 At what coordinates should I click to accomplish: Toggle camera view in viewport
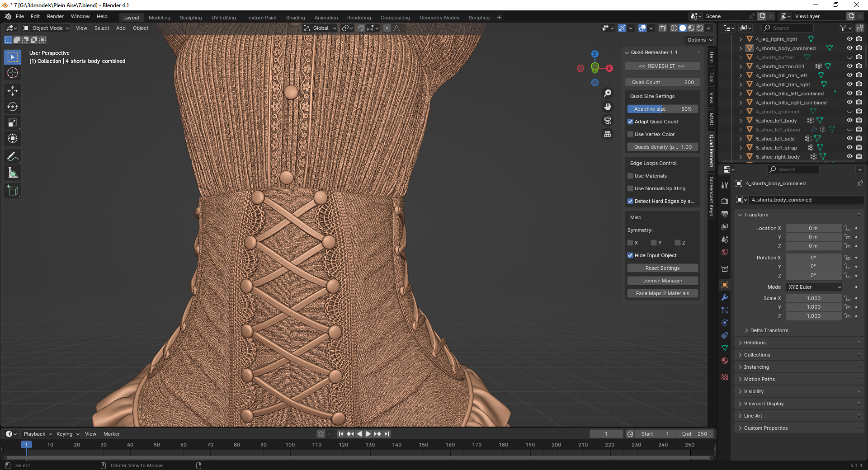(608, 120)
